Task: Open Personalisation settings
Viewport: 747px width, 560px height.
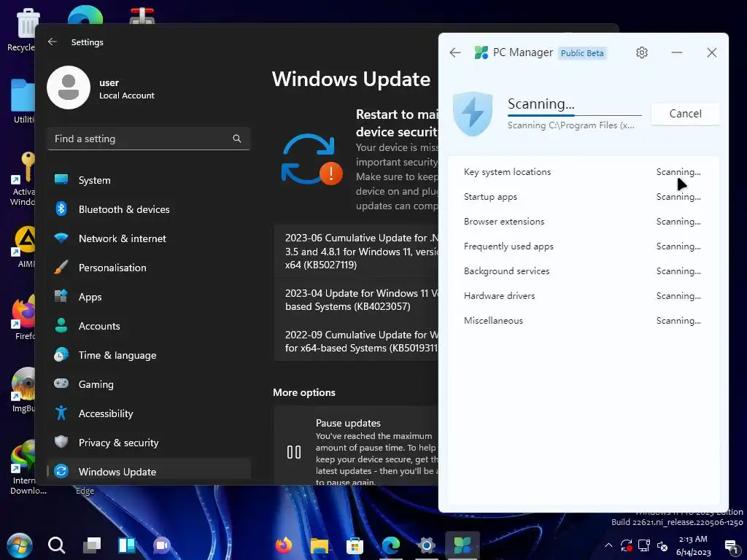Action: click(149, 268)
